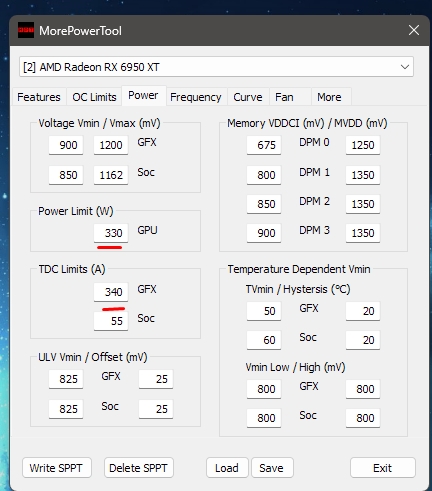
Task: Click the 'Power Limit (W)' group label
Action: 76,211
